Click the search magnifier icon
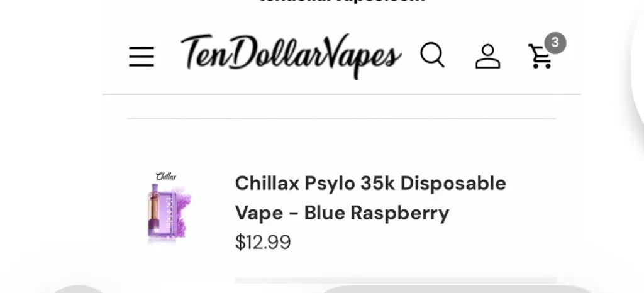This screenshot has height=293, width=644. pos(433,55)
